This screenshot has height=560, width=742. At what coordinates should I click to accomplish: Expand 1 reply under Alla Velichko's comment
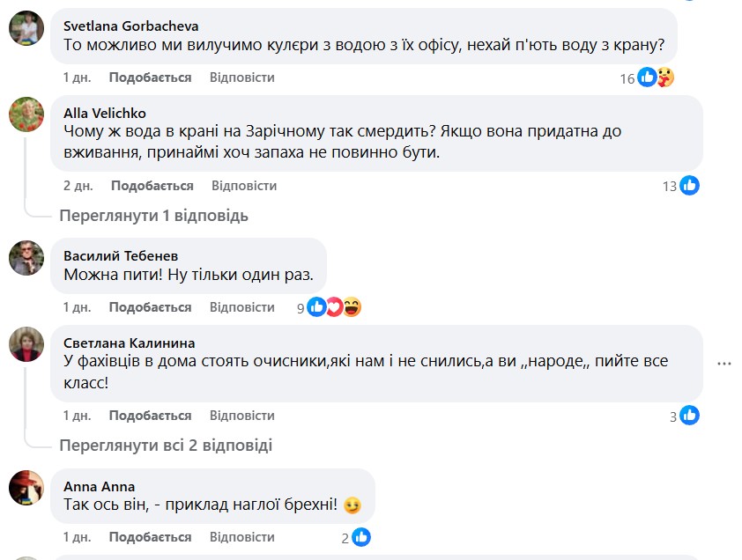click(153, 216)
